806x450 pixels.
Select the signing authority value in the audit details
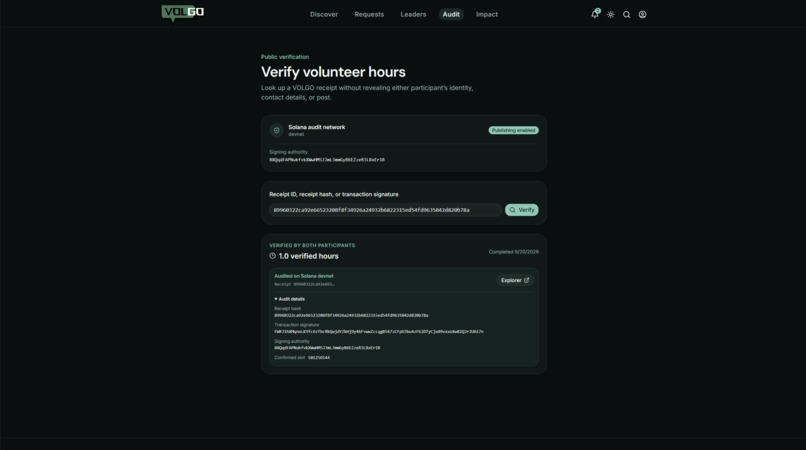[327, 348]
